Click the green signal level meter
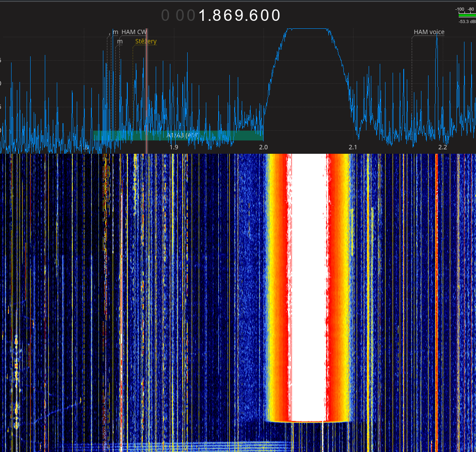 click(467, 15)
